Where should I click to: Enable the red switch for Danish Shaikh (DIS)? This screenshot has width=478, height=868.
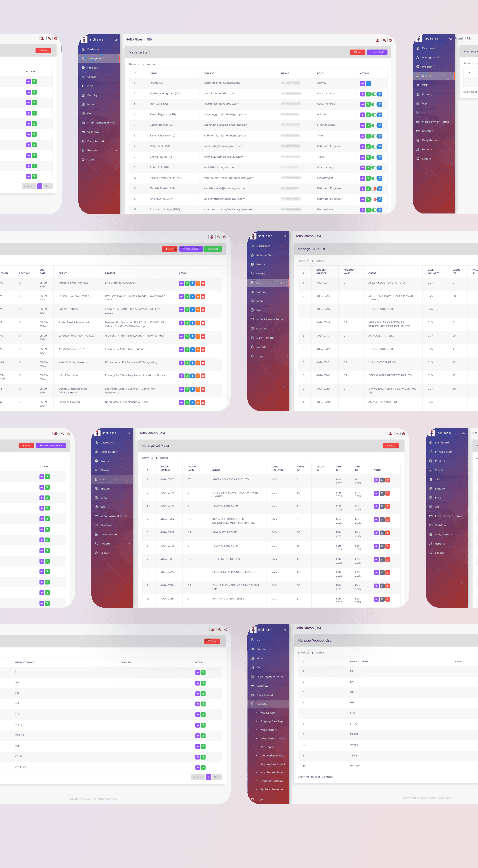374,189
